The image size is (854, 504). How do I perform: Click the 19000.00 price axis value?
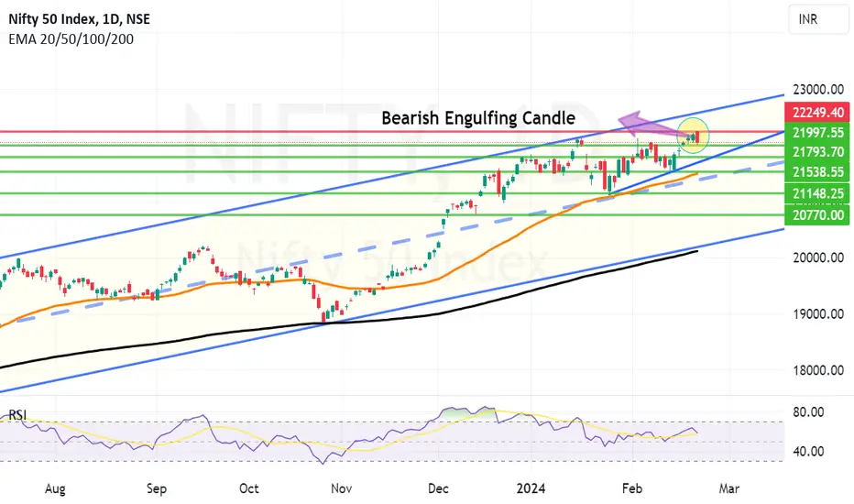(818, 314)
